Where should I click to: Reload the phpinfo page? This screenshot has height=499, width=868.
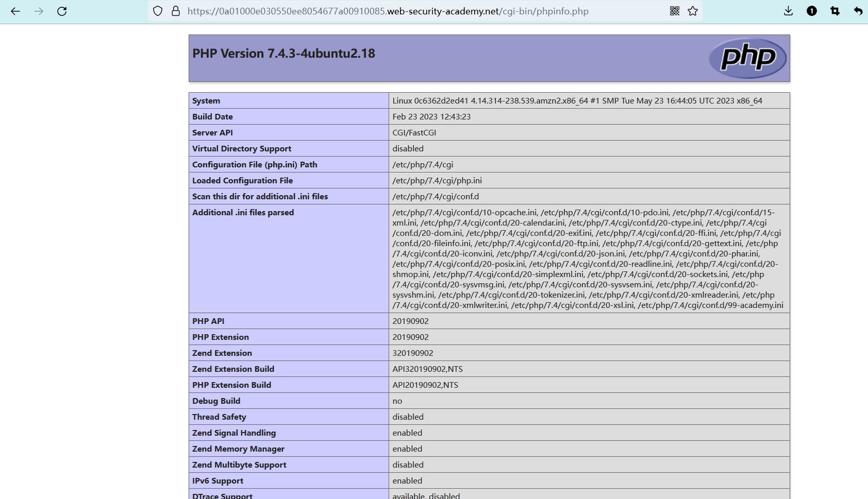[62, 11]
